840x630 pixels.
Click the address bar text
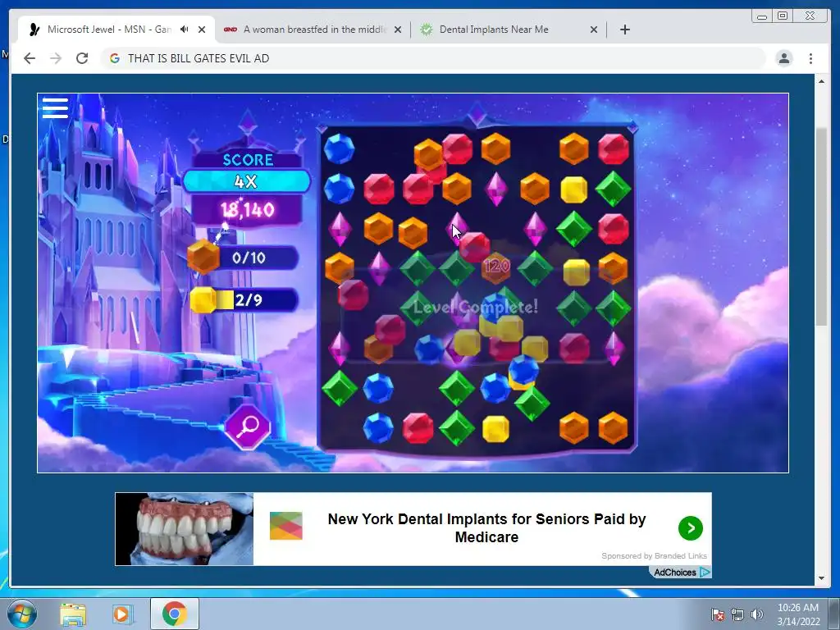pyautogui.click(x=199, y=58)
